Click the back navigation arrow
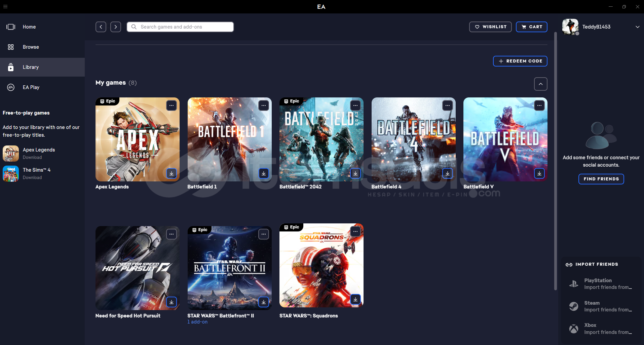The image size is (644, 345). (x=101, y=27)
